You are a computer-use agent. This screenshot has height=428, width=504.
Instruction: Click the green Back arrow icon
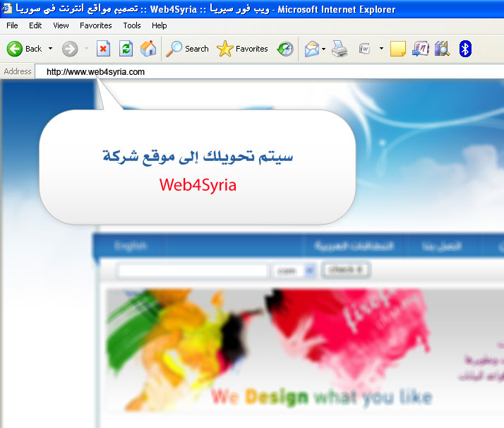pyautogui.click(x=14, y=49)
